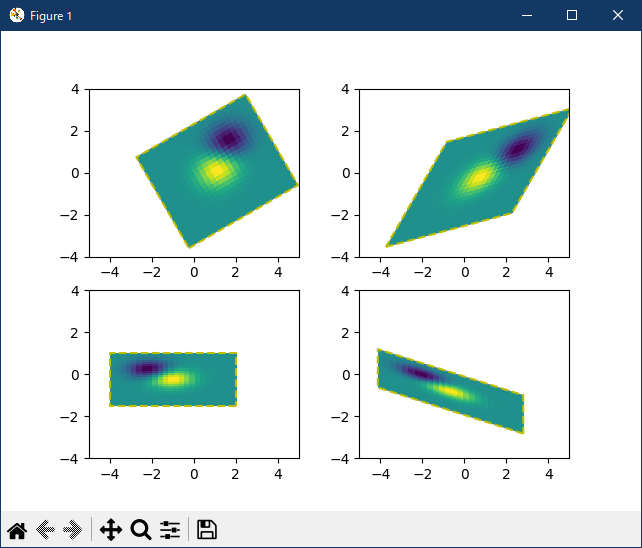Click the rotated square image in top-left plot
Screen dimensions: 642x548
pyautogui.click(x=217, y=171)
